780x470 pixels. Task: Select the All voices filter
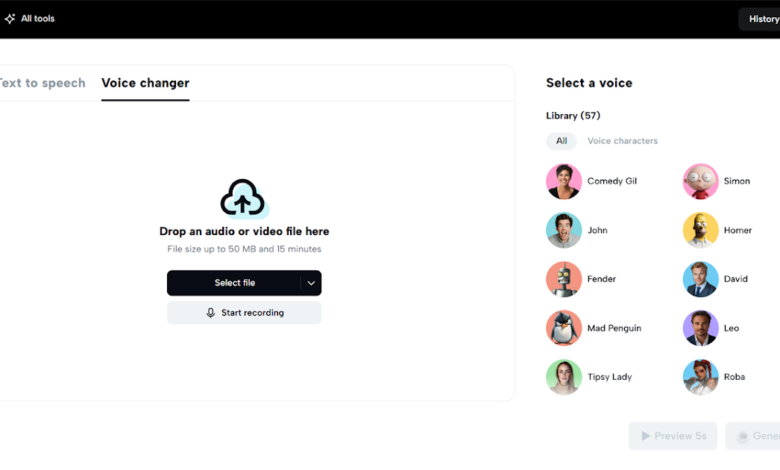point(561,141)
